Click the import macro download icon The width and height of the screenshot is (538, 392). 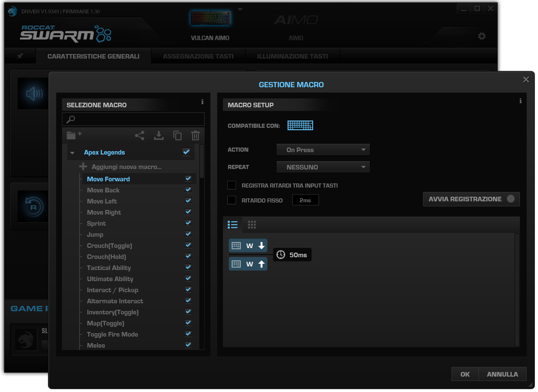(159, 135)
